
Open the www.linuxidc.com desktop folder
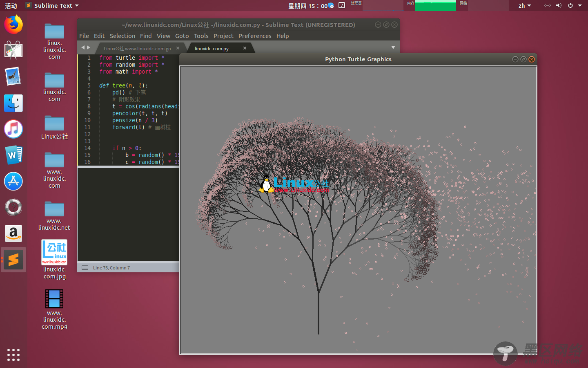(54, 170)
